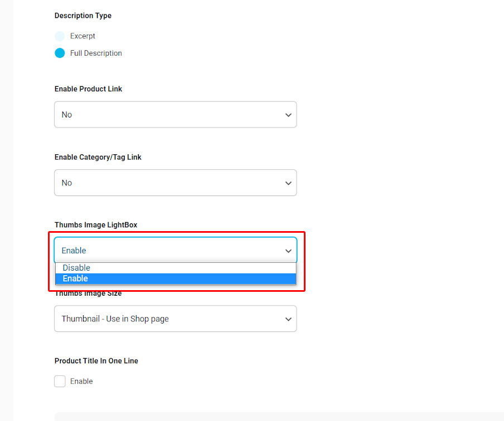Screen dimensions: 504x421
Task: Click the Enable Category/Tag Link field label
Action: [98, 157]
